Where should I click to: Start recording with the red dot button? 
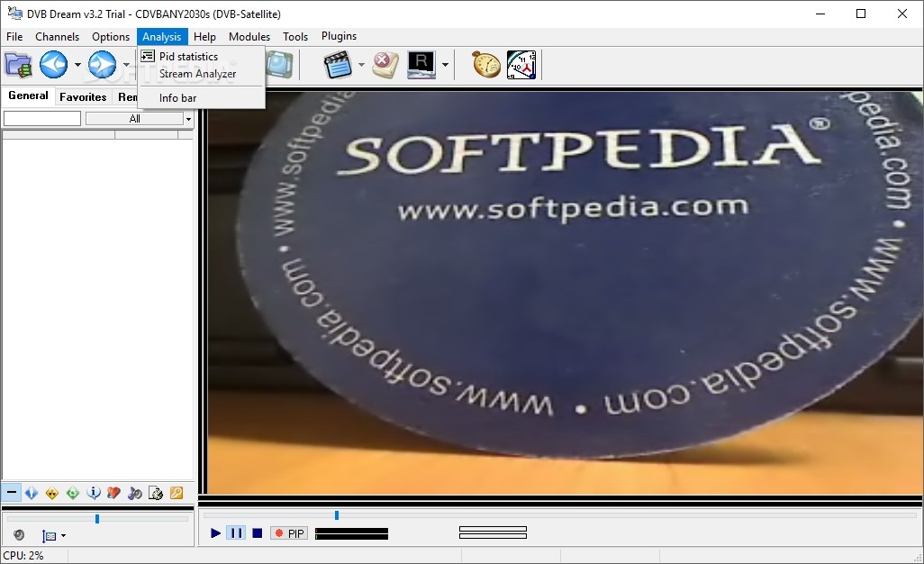coord(279,532)
